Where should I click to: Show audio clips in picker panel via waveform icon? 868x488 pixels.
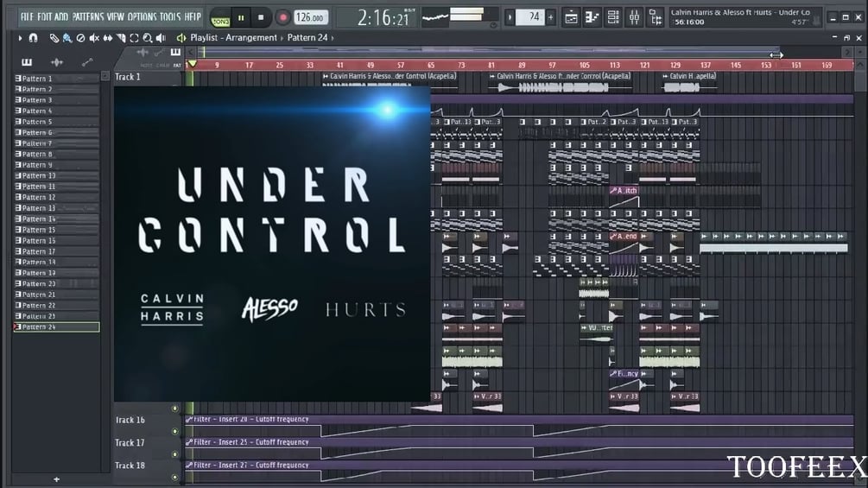pyautogui.click(x=56, y=62)
